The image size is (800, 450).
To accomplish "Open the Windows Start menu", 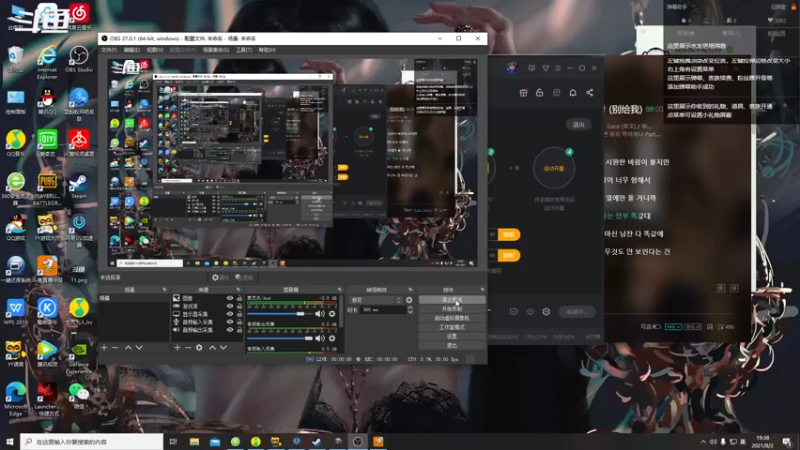I will pyautogui.click(x=10, y=441).
